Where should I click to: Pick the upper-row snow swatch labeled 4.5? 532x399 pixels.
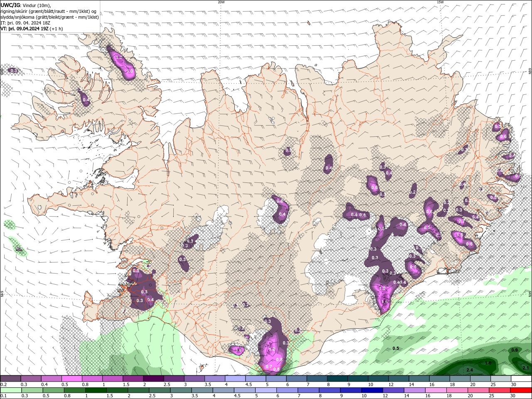[x=255, y=379]
